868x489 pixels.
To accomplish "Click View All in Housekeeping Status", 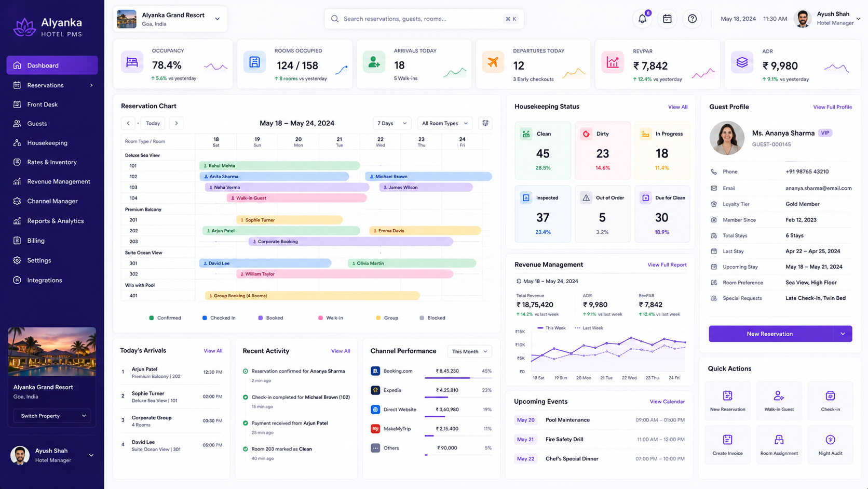I will (677, 107).
